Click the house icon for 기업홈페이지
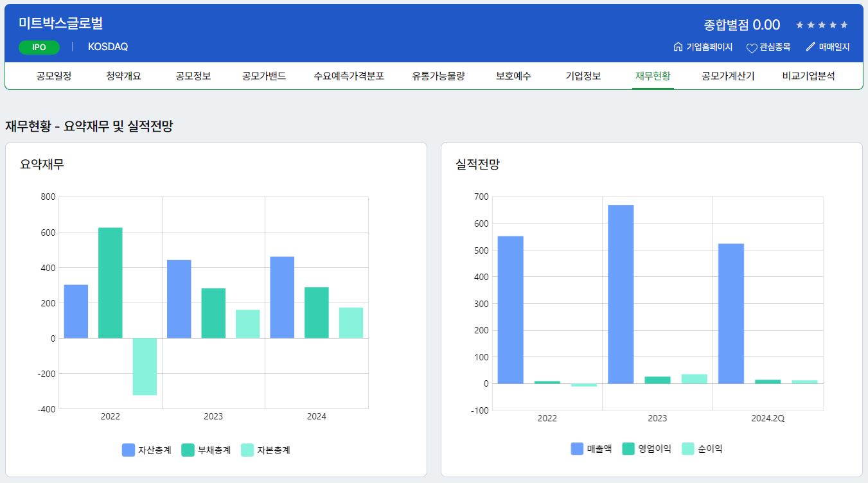This screenshot has width=868, height=483. point(678,47)
